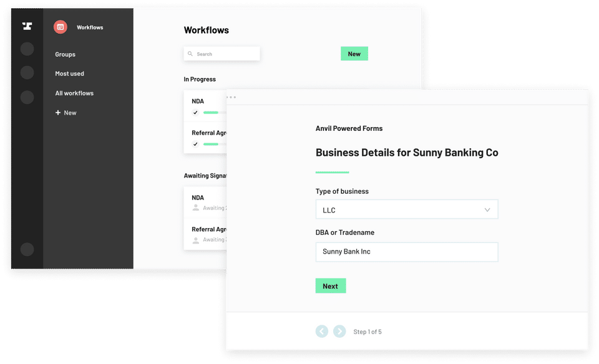Open the awaiting-signature NDA workflow
The height and width of the screenshot is (364, 599).
click(x=205, y=202)
